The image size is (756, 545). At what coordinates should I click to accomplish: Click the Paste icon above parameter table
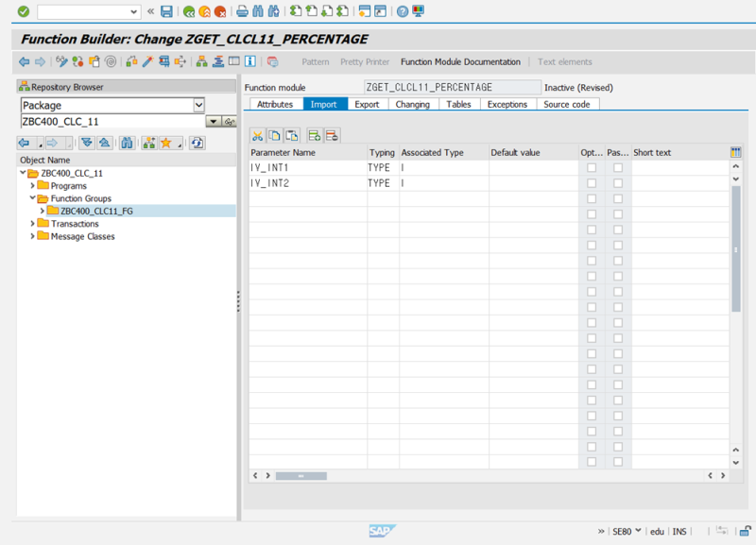[x=292, y=136]
